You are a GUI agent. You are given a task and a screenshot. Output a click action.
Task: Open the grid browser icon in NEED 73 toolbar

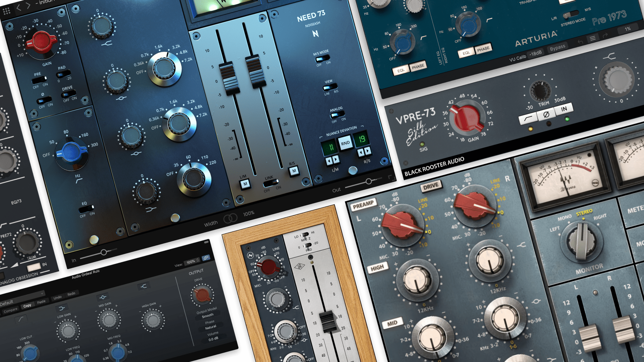(x=6, y=11)
